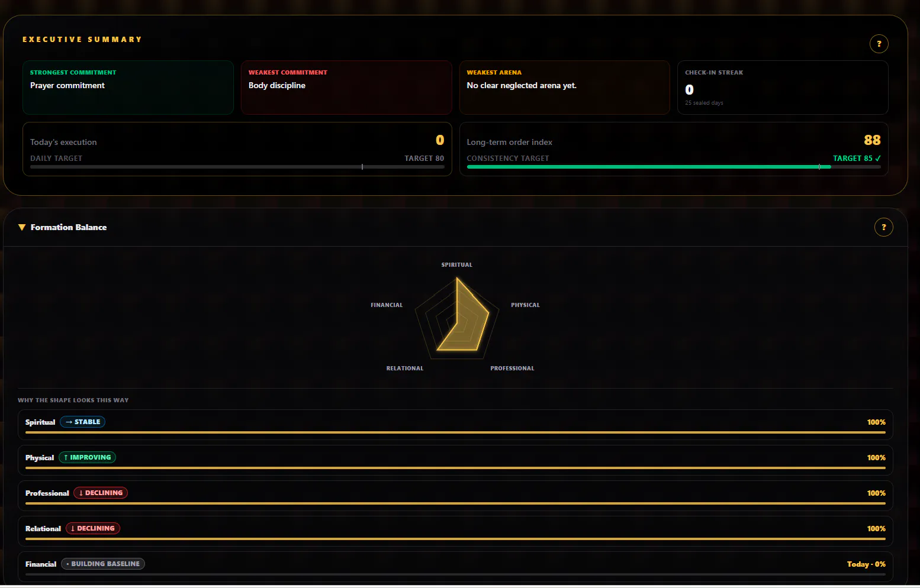
Task: Click the Financial row progress bar
Action: [455, 574]
